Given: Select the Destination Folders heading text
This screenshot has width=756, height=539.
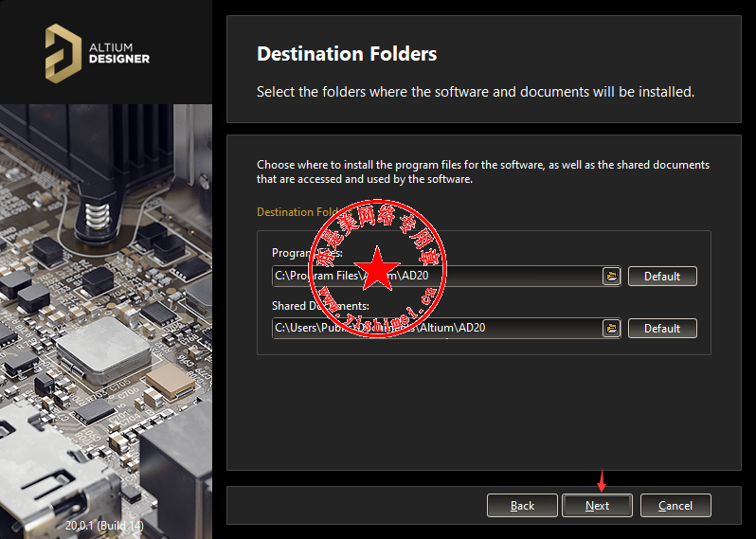Looking at the screenshot, I should tap(347, 53).
